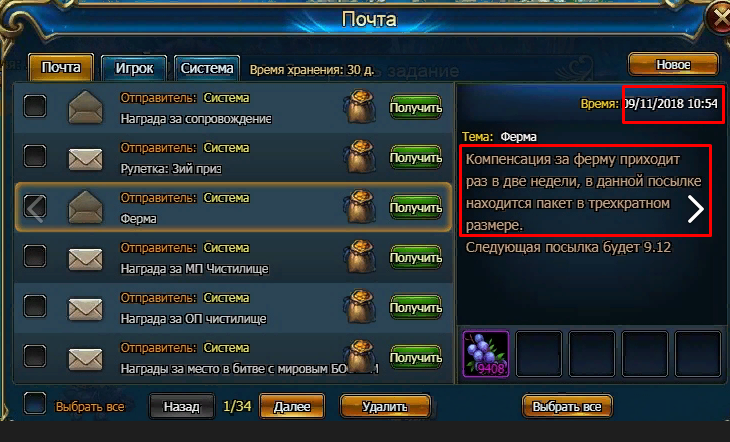Viewport: 730px width, 442px height.
Task: Click second empty attachment slot
Action: click(x=592, y=354)
